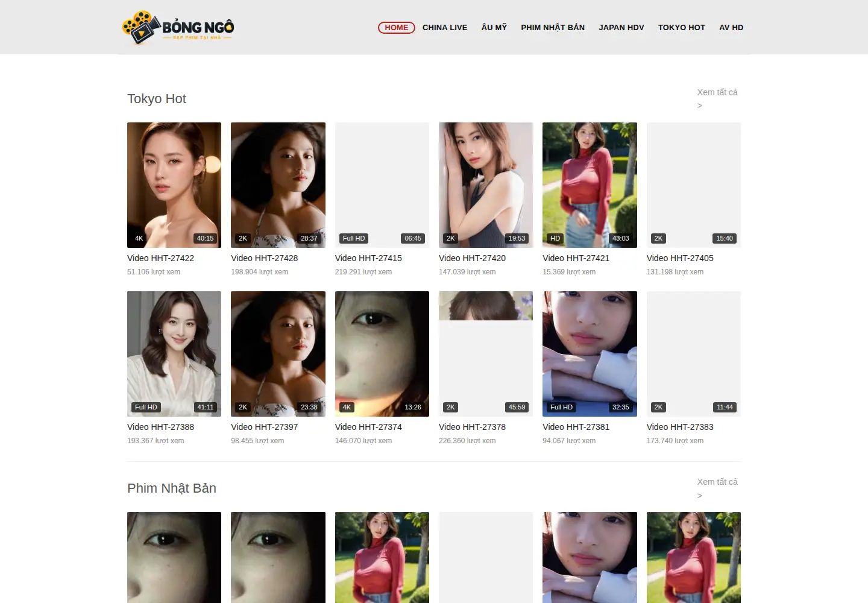Click Xem tất cả for Phim Nhật Bản
Viewport: 868px width, 603px height.
point(717,488)
